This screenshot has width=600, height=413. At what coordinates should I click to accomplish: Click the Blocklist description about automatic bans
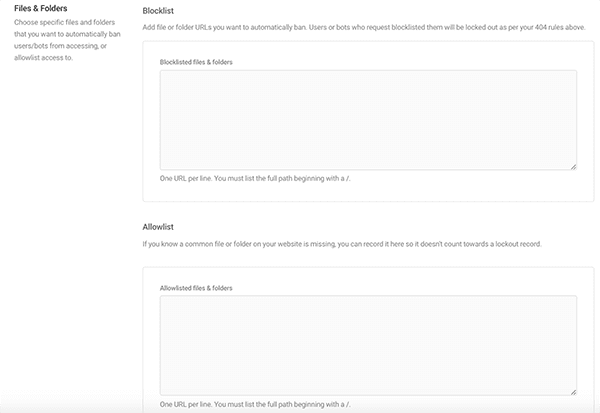(x=360, y=28)
